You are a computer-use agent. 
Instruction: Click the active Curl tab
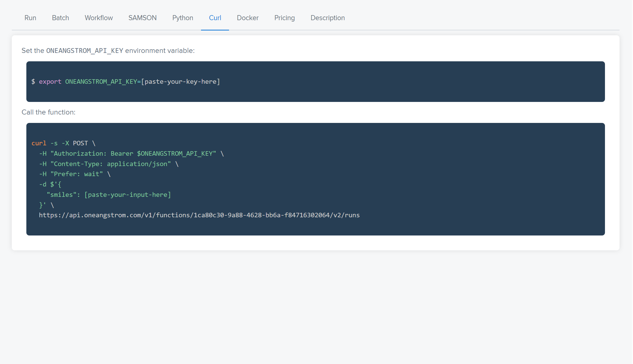coord(215,18)
